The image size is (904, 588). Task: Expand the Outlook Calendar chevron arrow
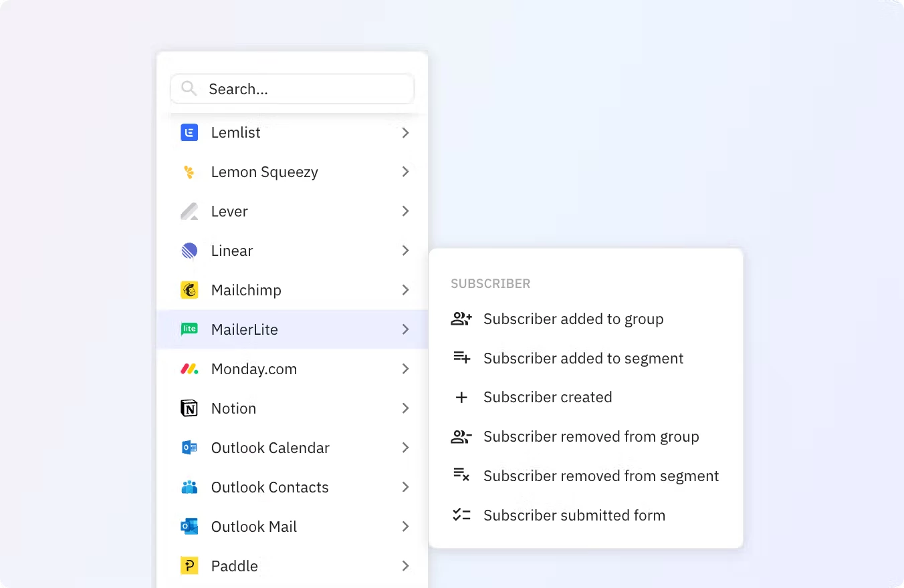point(405,448)
